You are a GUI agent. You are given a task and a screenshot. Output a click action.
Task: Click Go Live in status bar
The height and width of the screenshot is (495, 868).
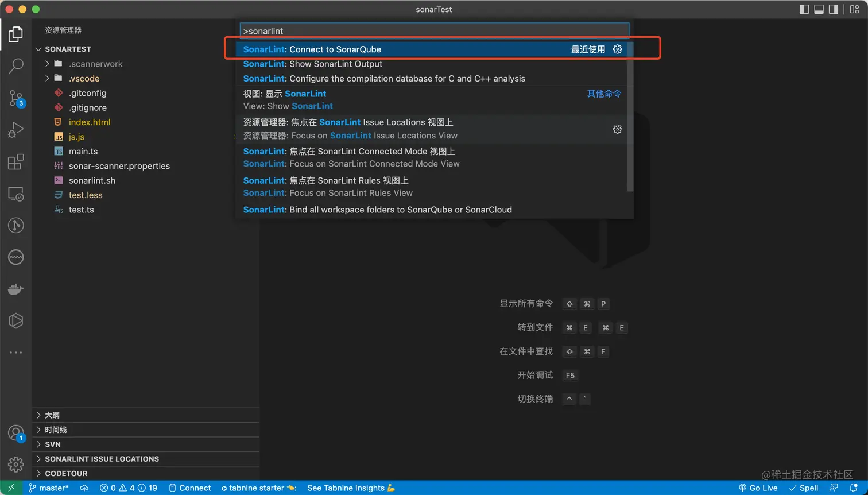coord(758,488)
